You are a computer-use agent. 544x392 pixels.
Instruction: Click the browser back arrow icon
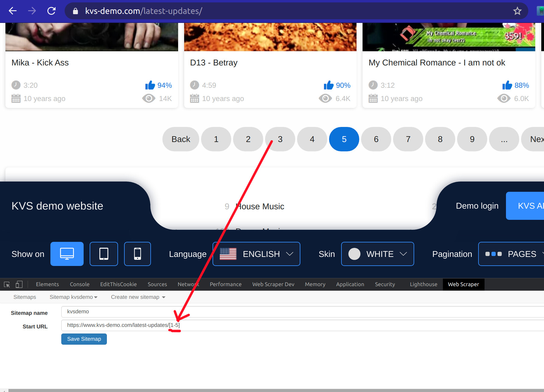point(13,11)
